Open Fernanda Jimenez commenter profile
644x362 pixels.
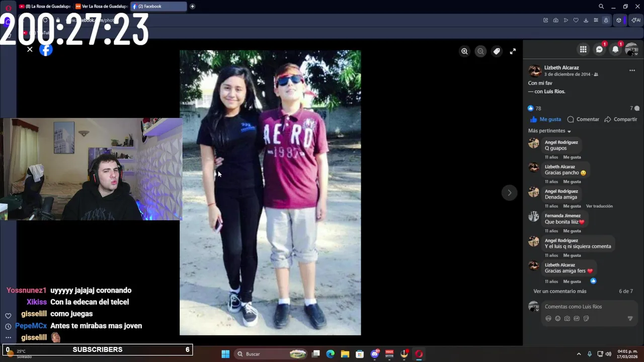click(562, 216)
